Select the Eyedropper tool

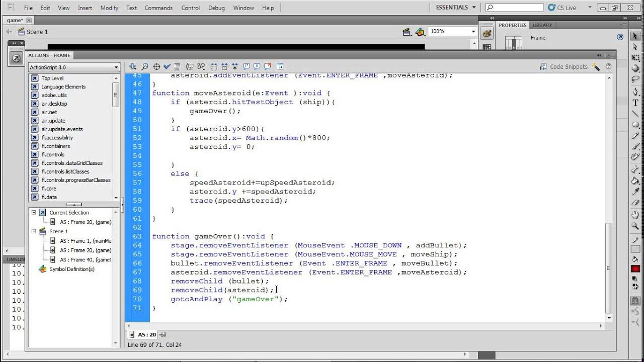(635, 192)
